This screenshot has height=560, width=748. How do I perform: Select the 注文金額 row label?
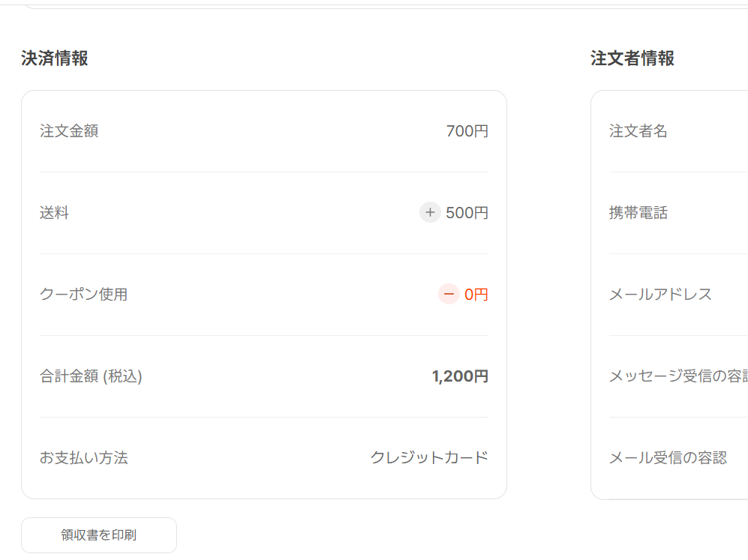[x=69, y=131]
